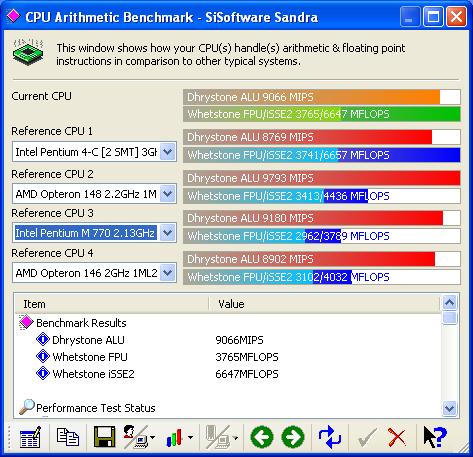Click results list scrollbar down arrow

(449, 408)
